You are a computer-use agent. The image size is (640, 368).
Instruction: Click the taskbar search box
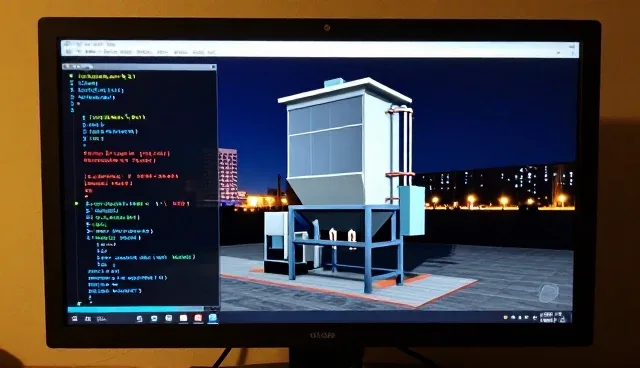click(x=102, y=319)
